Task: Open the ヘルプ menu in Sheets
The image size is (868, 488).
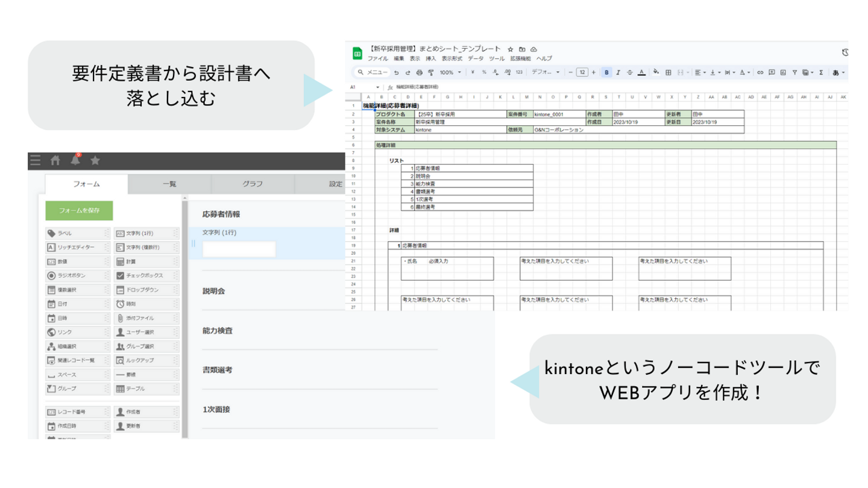Action: click(544, 58)
